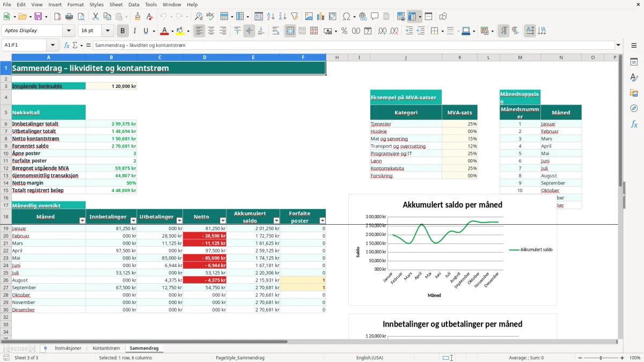644x362 pixels.
Task: Open the Sheet menu
Action: point(116,4)
